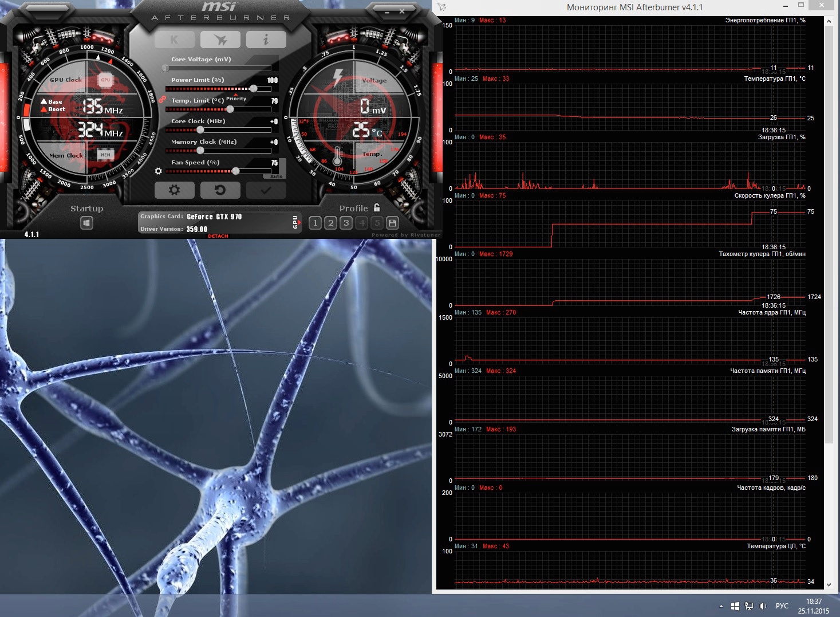Click the Температура ГП1 graph label

(x=775, y=78)
